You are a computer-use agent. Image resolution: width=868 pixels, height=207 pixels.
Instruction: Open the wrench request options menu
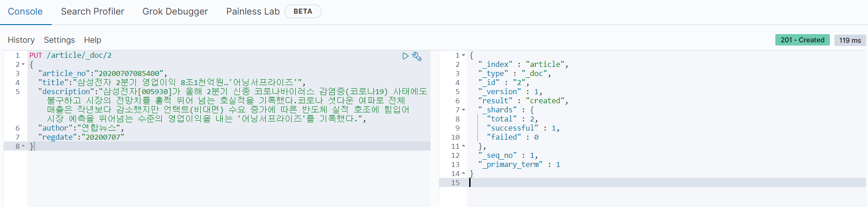coord(417,56)
